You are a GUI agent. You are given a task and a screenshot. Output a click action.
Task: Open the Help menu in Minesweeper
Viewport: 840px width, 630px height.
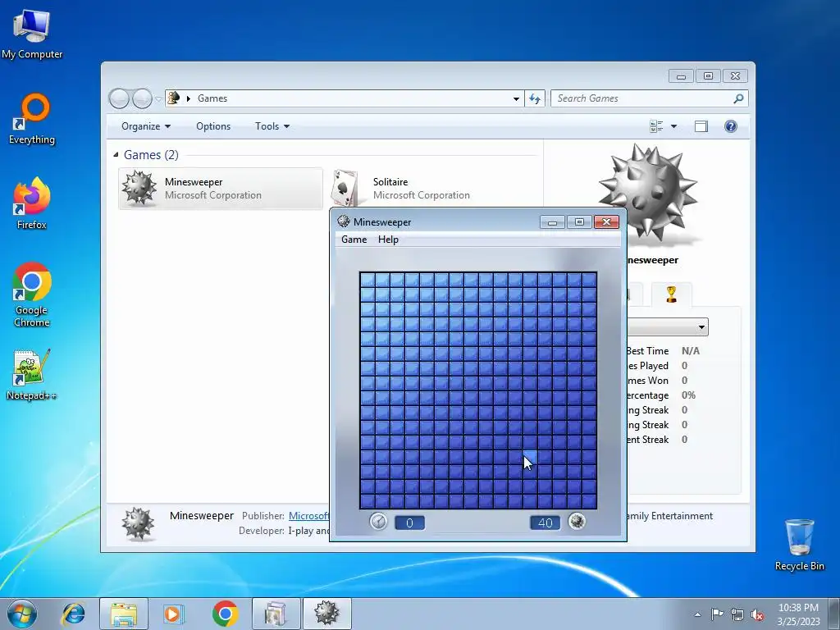coord(388,240)
